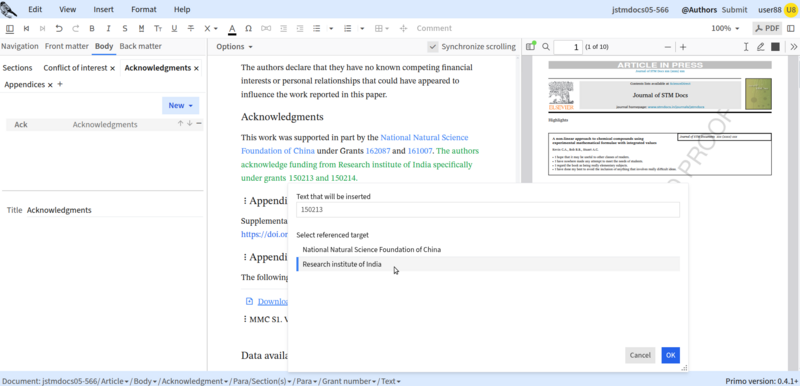
Task: Apply small caps Tт formatting
Action: coord(158,29)
